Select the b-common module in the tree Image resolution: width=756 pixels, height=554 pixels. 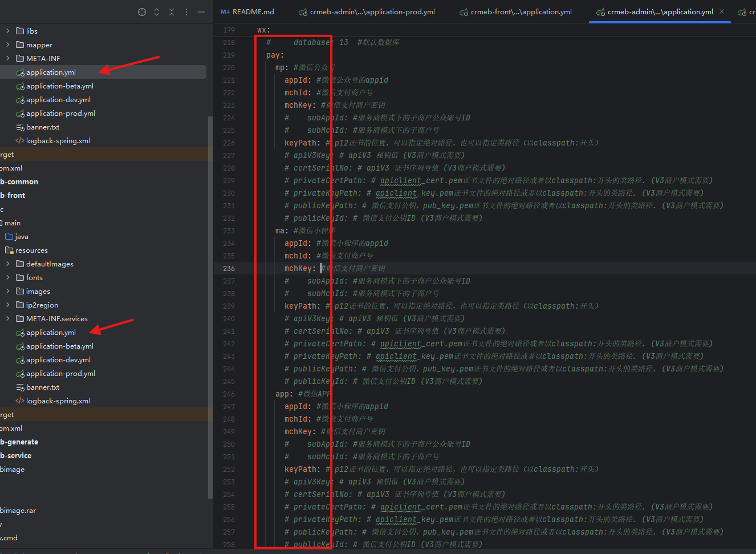coord(19,182)
